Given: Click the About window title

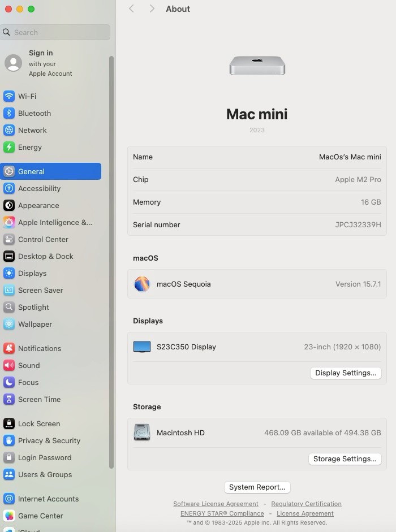Looking at the screenshot, I should coord(178,9).
